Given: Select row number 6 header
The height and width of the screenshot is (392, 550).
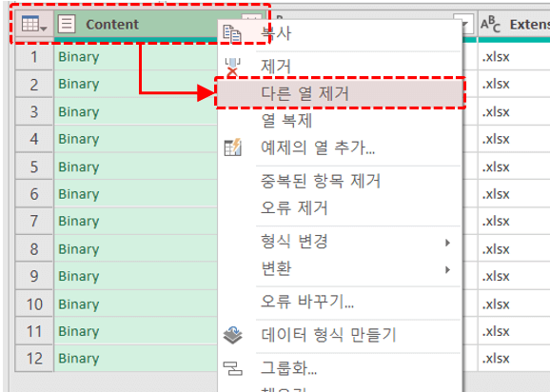Looking at the screenshot, I should pos(34,194).
